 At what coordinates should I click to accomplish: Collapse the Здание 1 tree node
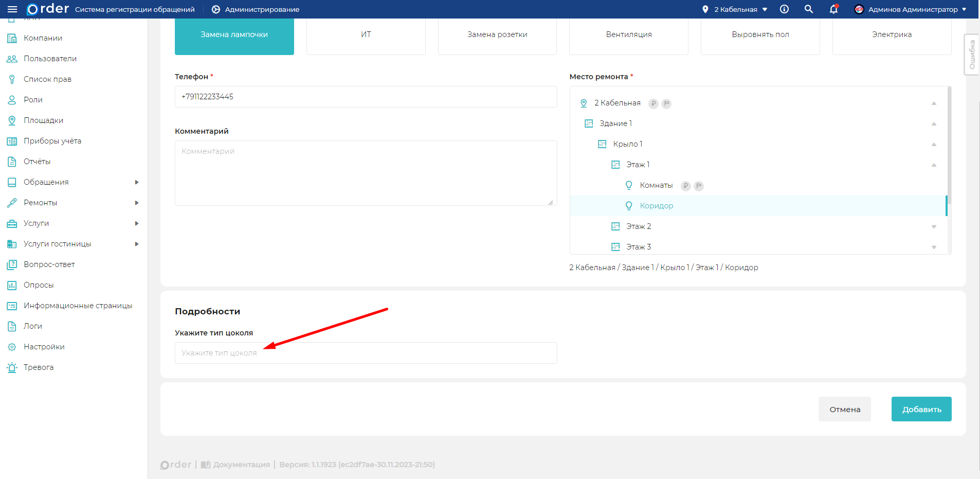tap(934, 123)
